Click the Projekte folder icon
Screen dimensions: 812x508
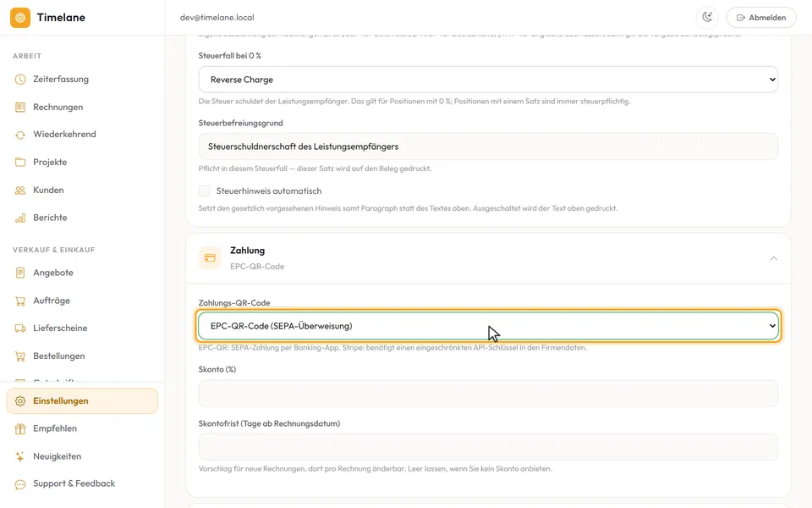20,163
